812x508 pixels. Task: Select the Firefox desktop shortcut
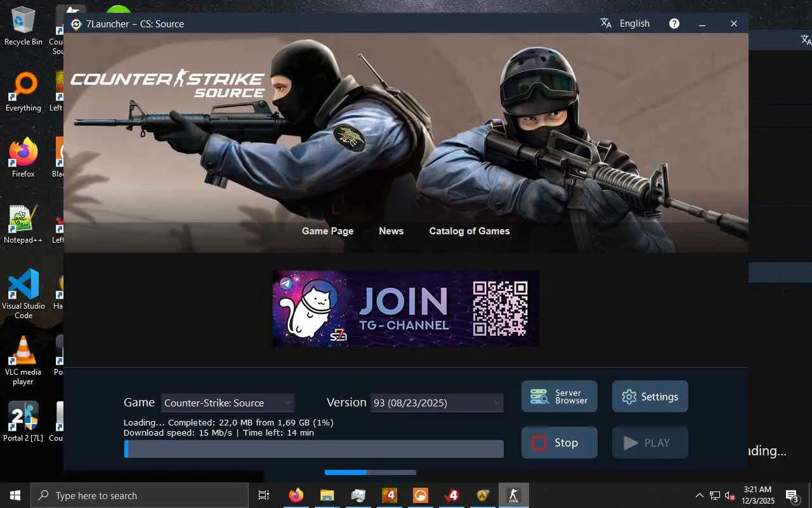point(23,158)
